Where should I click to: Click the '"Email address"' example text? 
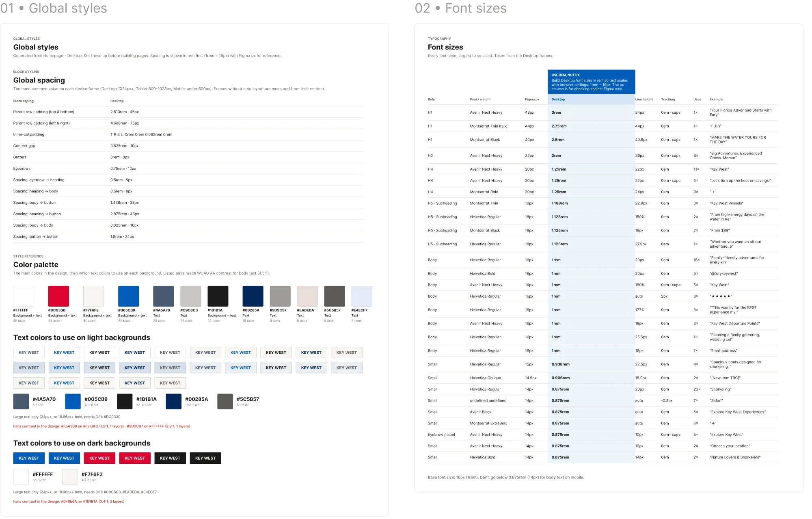click(x=723, y=351)
